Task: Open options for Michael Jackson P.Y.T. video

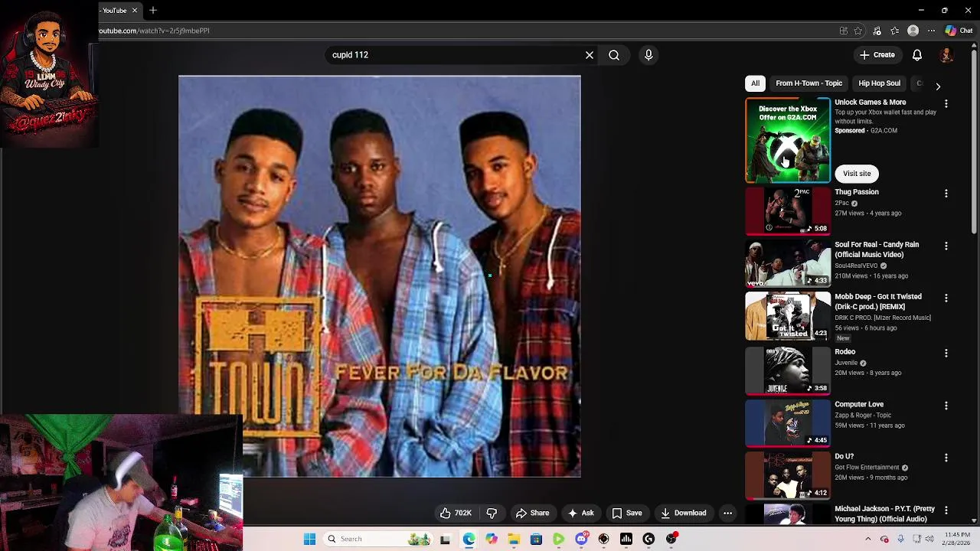Action: click(946, 510)
